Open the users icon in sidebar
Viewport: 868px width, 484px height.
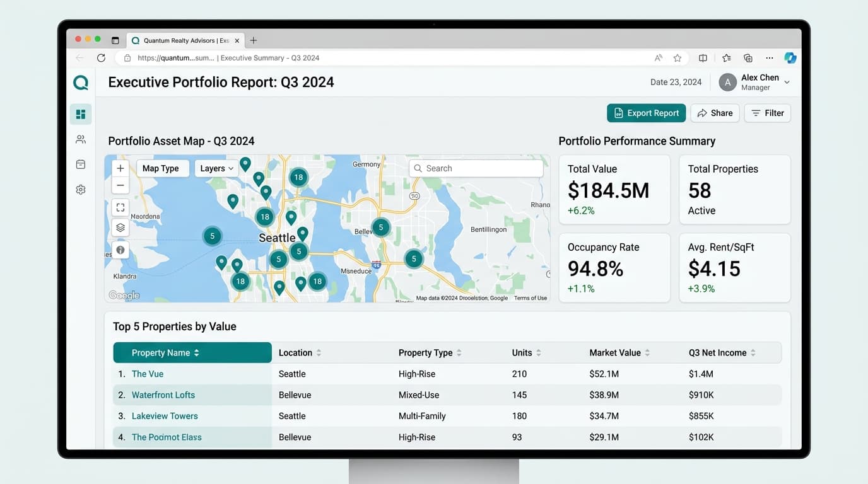click(x=81, y=139)
